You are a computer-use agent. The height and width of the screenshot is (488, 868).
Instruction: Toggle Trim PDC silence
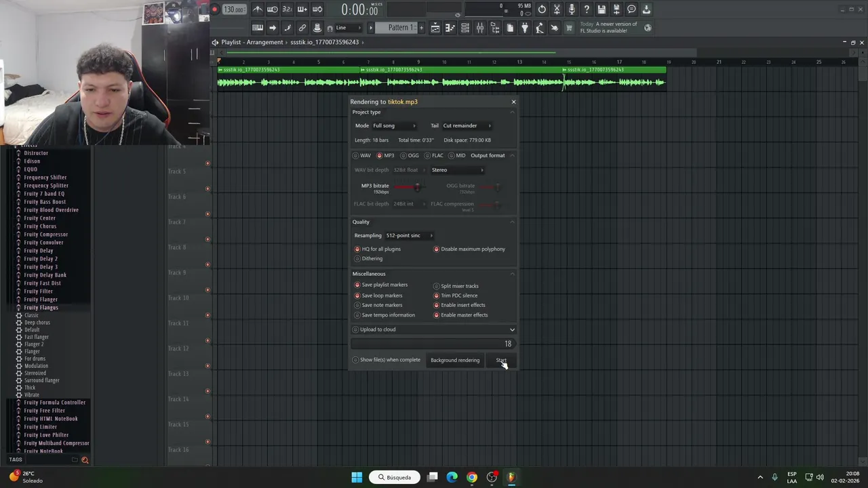456,296
